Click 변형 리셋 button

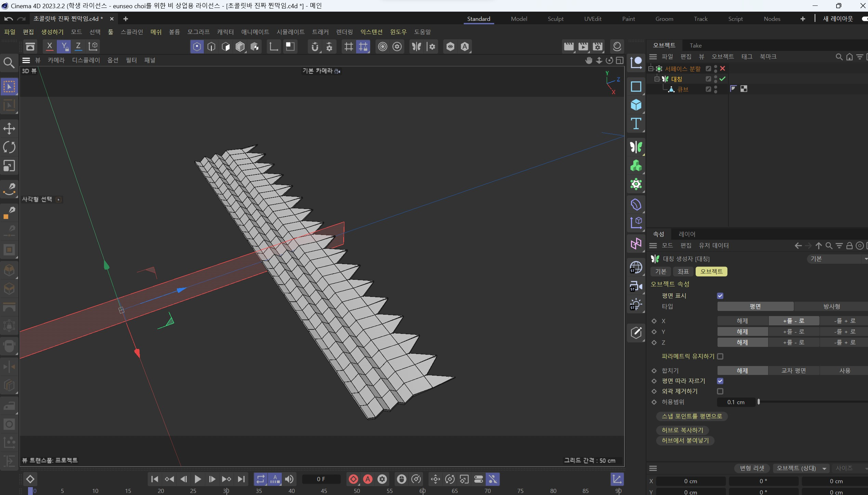(752, 468)
